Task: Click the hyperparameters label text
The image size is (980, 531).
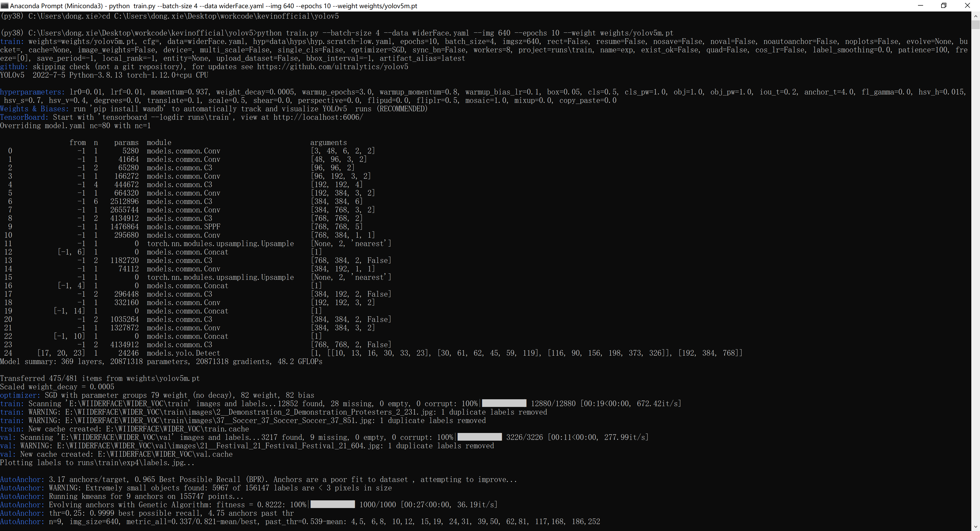Action: 32,92
